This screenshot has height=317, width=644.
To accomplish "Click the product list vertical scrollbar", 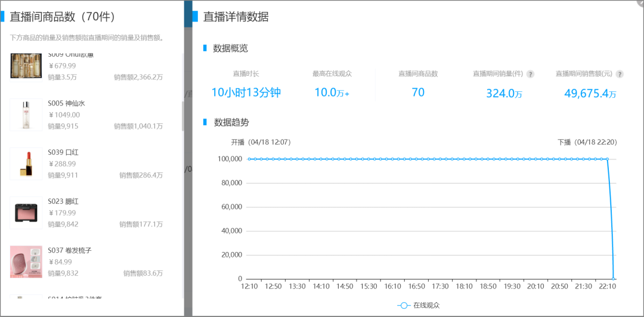I will click(x=183, y=116).
